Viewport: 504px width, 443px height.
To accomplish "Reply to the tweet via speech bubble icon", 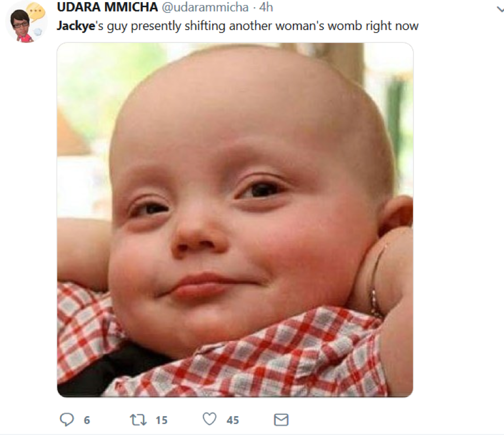I will tap(67, 420).
